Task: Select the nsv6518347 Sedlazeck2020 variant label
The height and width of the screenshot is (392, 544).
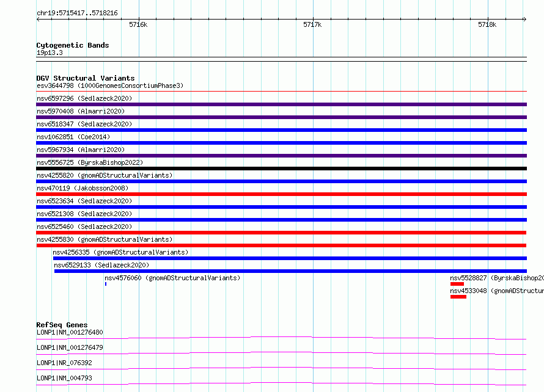Action: [84, 124]
